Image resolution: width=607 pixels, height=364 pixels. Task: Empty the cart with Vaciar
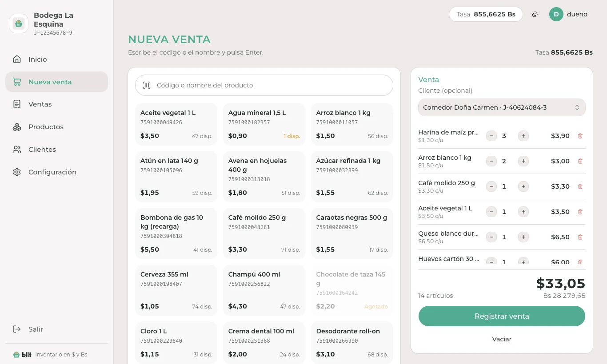(502, 339)
